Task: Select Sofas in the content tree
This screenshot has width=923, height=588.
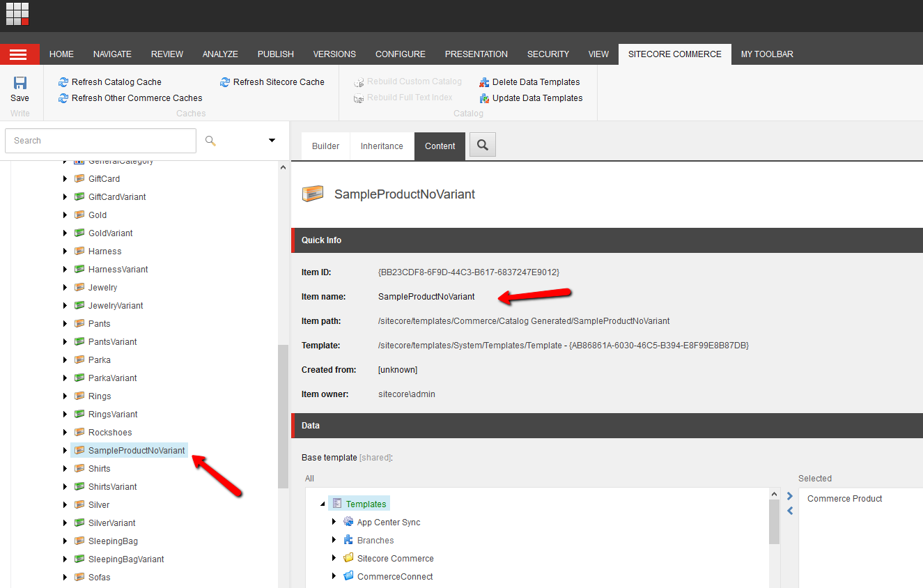Action: click(99, 578)
